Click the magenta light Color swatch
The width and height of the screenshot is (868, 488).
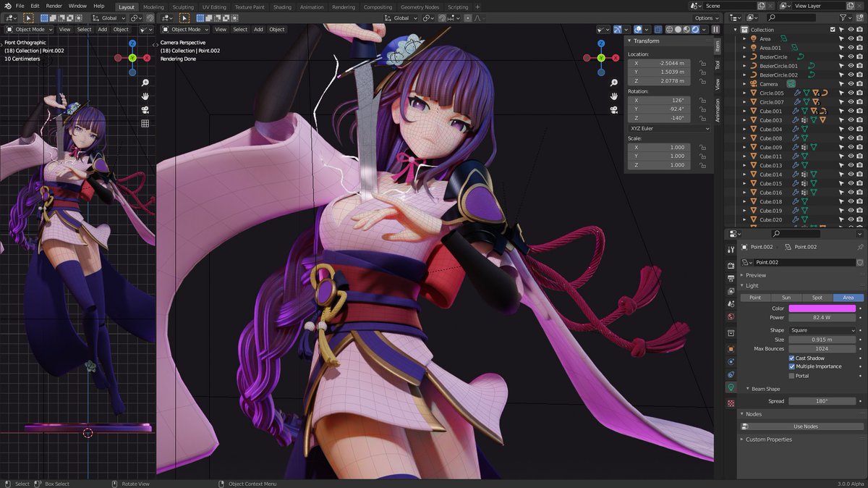(822, 308)
